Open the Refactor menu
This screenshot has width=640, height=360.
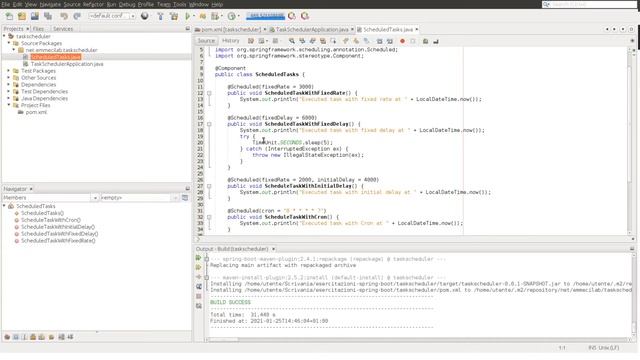point(93,4)
